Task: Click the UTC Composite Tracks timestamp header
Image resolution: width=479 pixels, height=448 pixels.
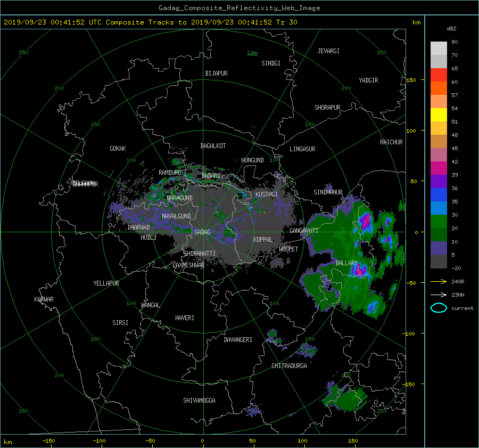Action: click(150, 22)
